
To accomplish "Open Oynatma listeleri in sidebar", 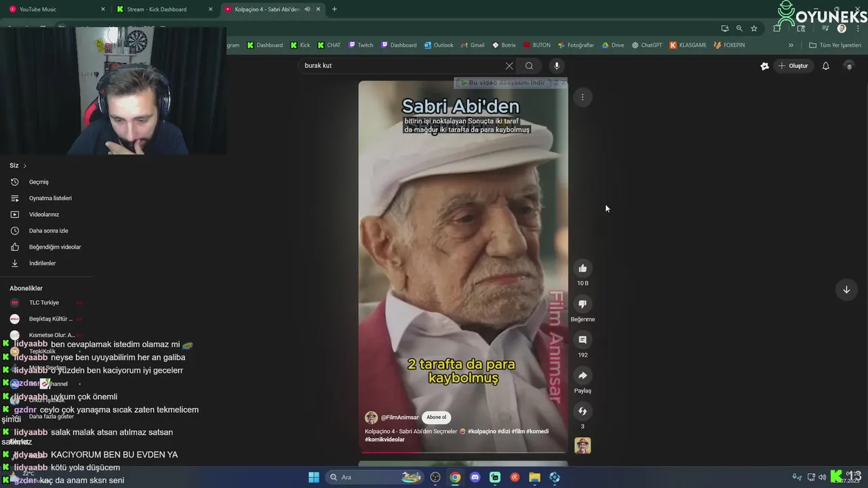I will point(50,198).
